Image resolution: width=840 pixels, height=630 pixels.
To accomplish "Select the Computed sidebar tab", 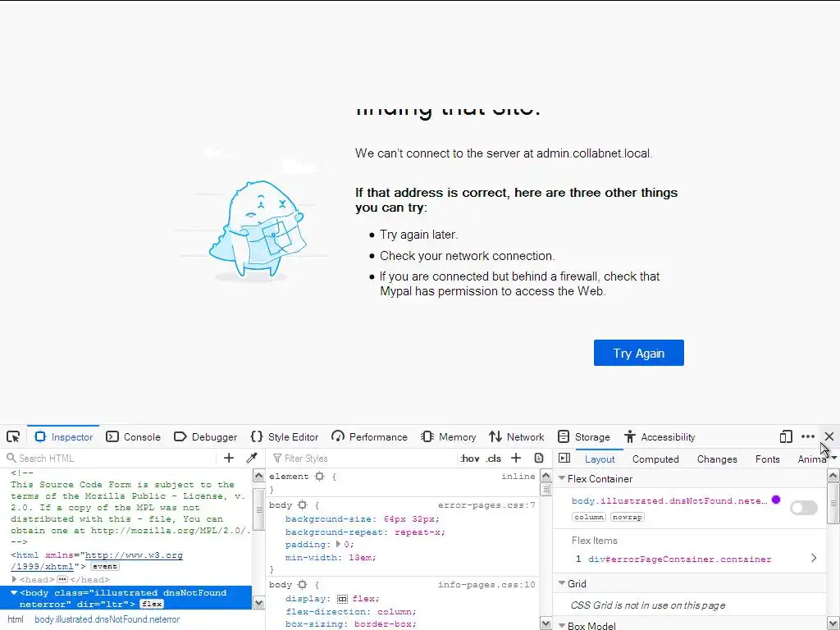I will pos(655,459).
